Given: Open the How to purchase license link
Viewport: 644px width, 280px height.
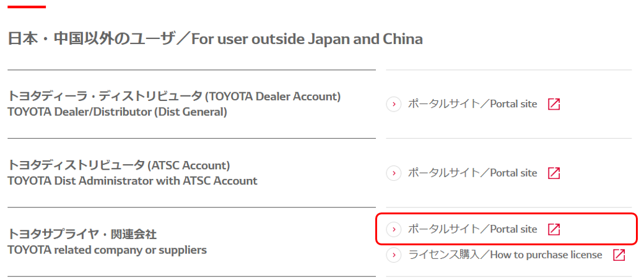Looking at the screenshot, I should [505, 255].
